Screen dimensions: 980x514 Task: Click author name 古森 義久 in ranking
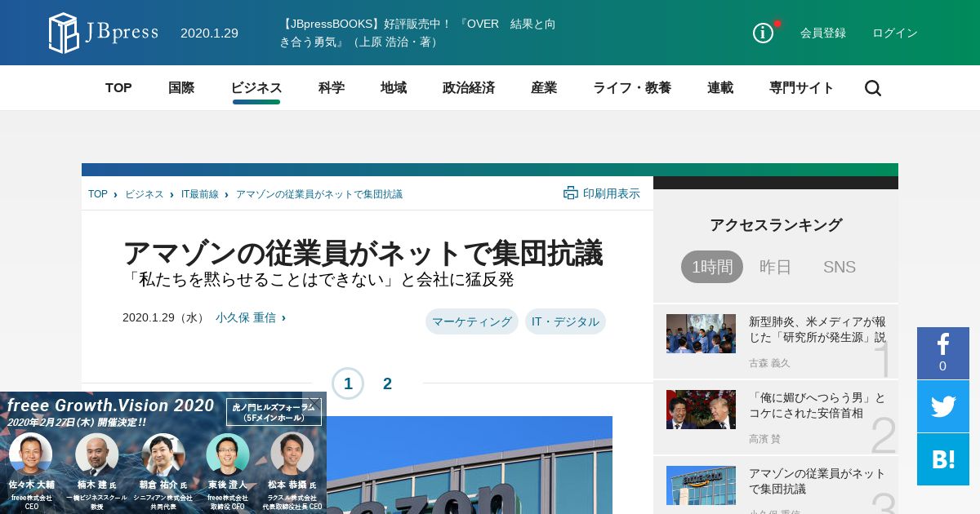[x=769, y=363]
